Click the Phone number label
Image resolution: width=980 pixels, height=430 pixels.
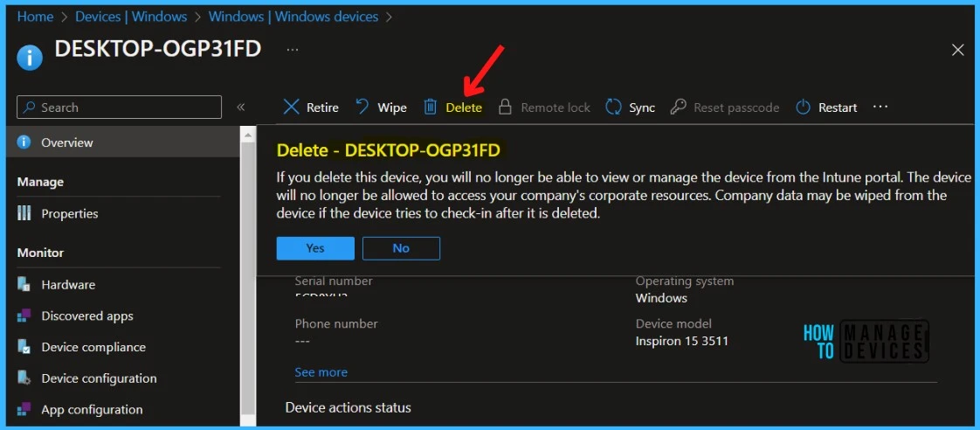click(x=336, y=323)
